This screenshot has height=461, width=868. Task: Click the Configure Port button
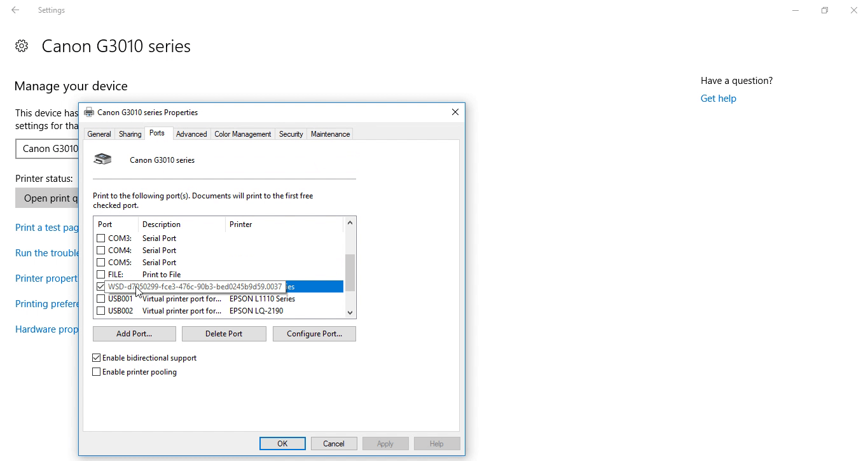point(314,334)
